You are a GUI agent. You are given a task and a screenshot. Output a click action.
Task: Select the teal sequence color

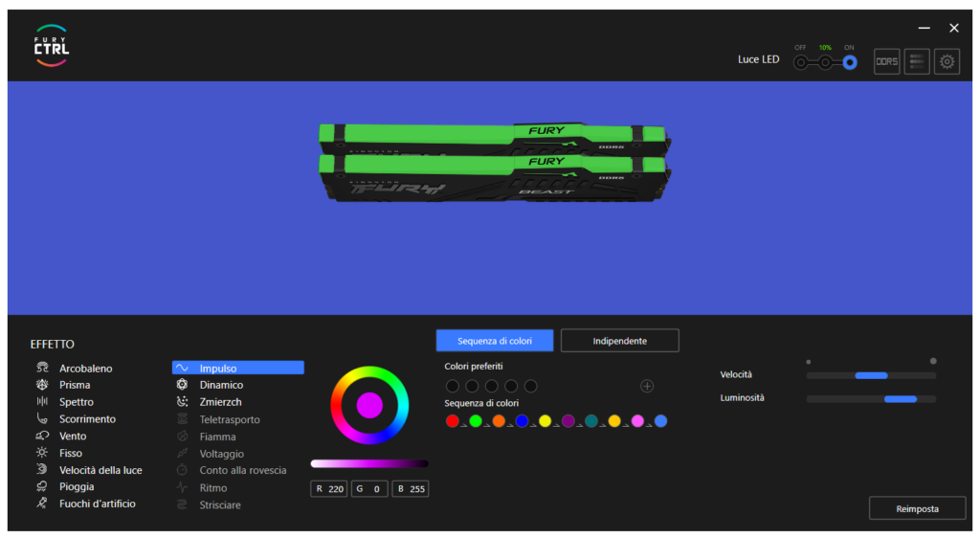click(591, 421)
